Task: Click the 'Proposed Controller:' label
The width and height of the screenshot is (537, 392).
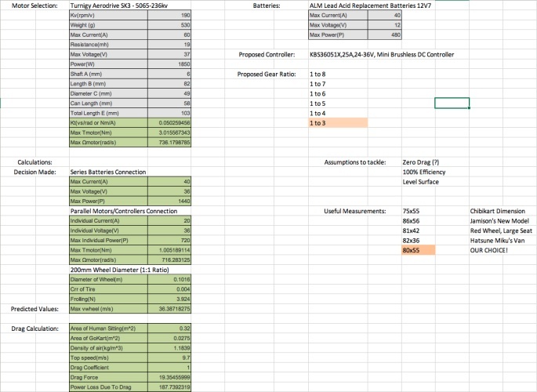Action: (267, 54)
